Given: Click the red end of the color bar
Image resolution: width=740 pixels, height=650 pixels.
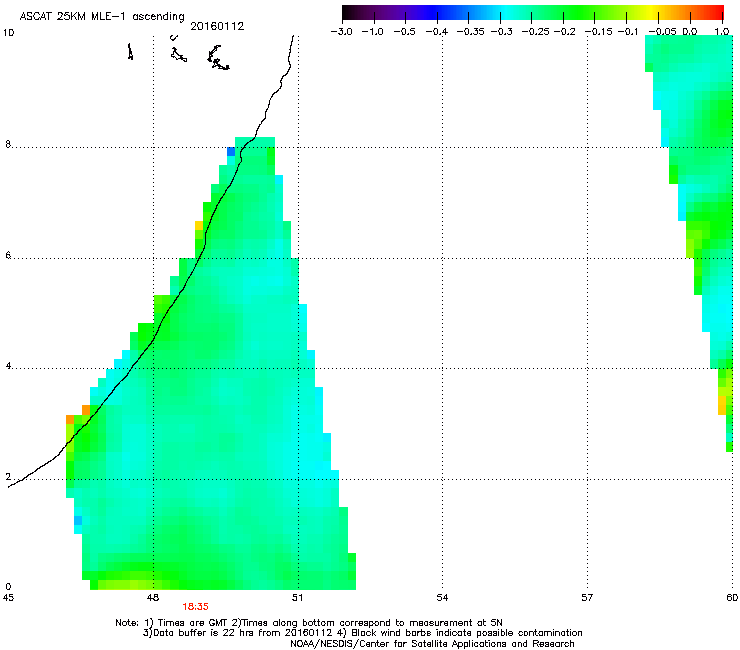Looking at the screenshot, I should point(718,13).
